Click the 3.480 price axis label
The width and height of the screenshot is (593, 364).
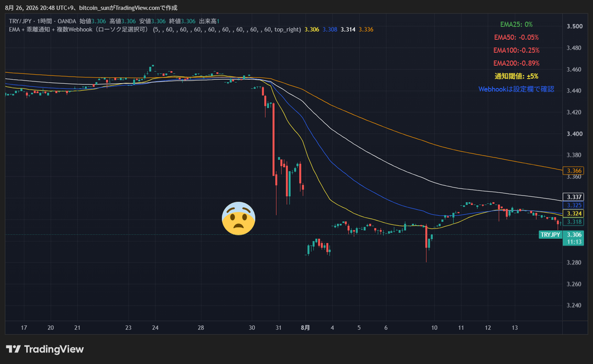click(574, 48)
